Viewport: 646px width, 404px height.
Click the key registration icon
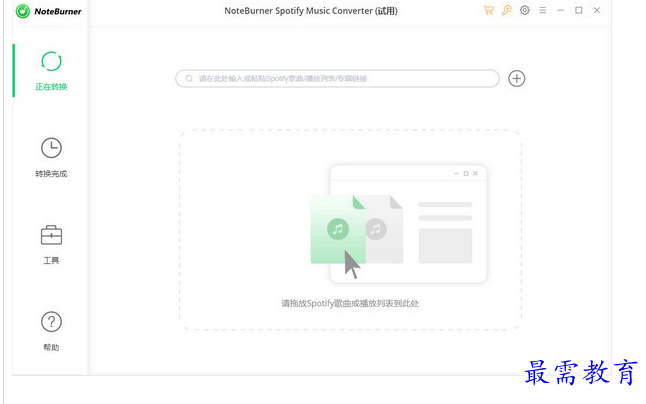tap(507, 10)
